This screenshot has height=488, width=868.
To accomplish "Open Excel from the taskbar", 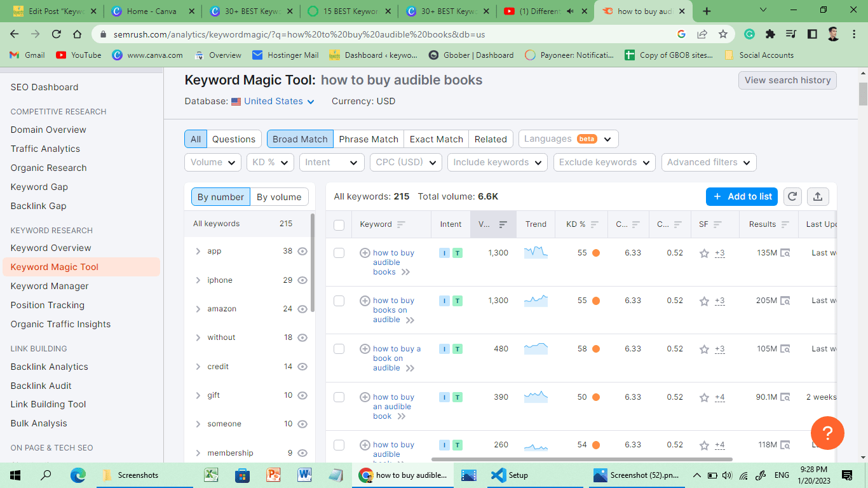I will tap(211, 475).
